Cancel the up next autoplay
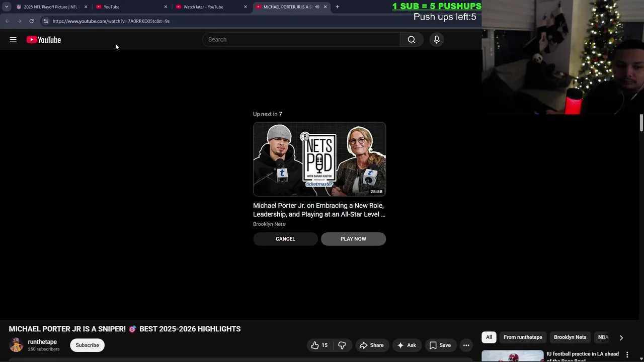 [x=285, y=239]
